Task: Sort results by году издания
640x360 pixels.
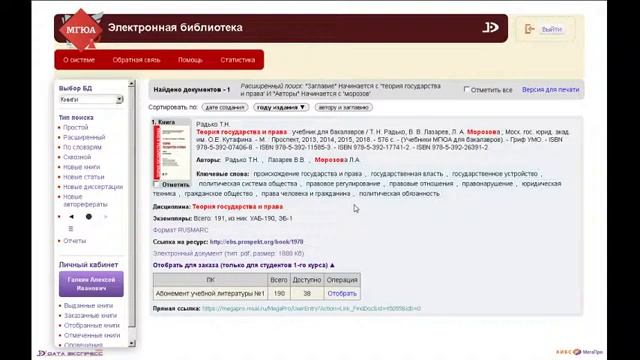Action: (x=281, y=107)
